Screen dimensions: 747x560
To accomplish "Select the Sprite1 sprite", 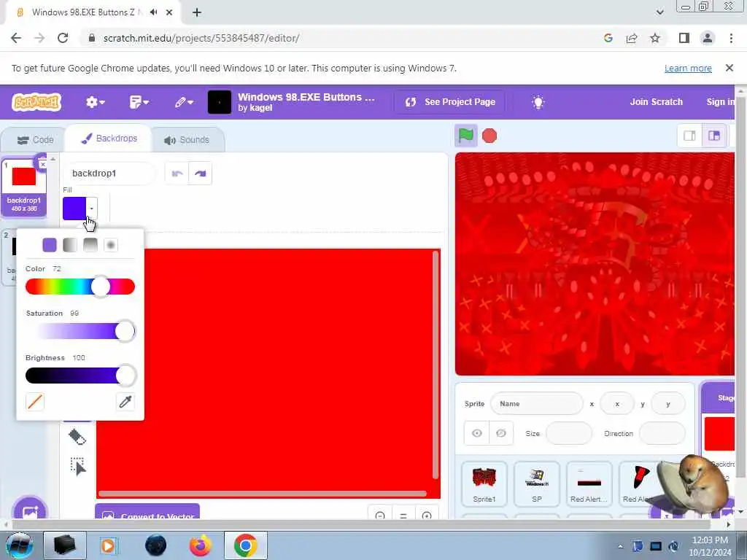I will point(484,483).
